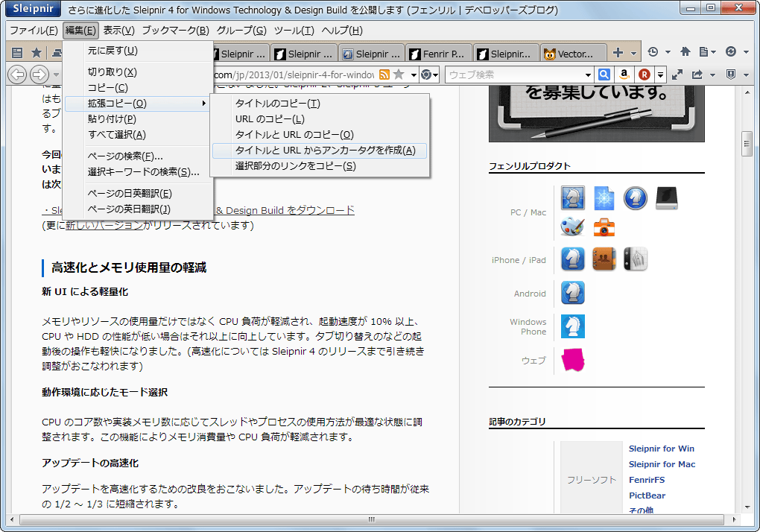
Task: Choose 選択部分のリンクをコピー(S)
Action: [x=320, y=166]
